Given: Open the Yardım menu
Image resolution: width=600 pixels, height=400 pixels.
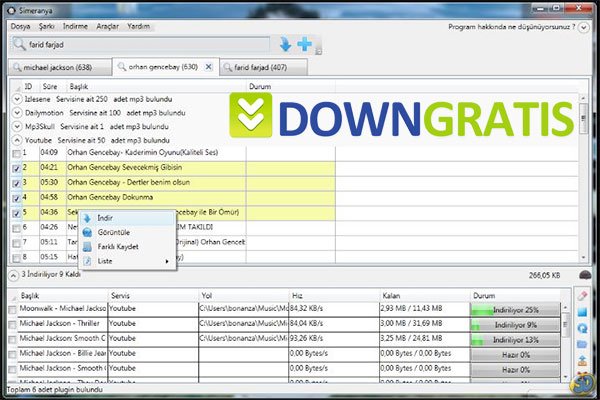Looking at the screenshot, I should coord(139,26).
